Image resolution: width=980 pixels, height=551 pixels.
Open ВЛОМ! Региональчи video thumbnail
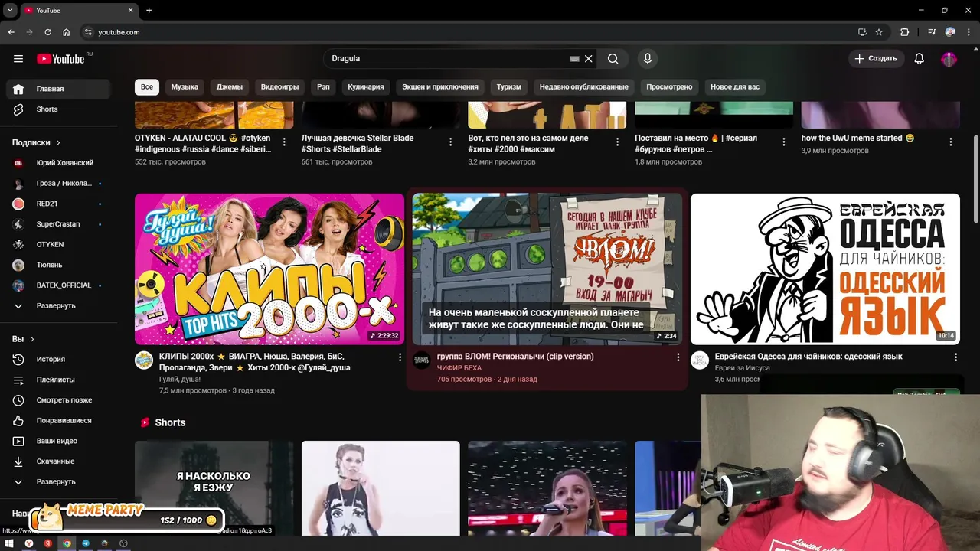pos(547,269)
